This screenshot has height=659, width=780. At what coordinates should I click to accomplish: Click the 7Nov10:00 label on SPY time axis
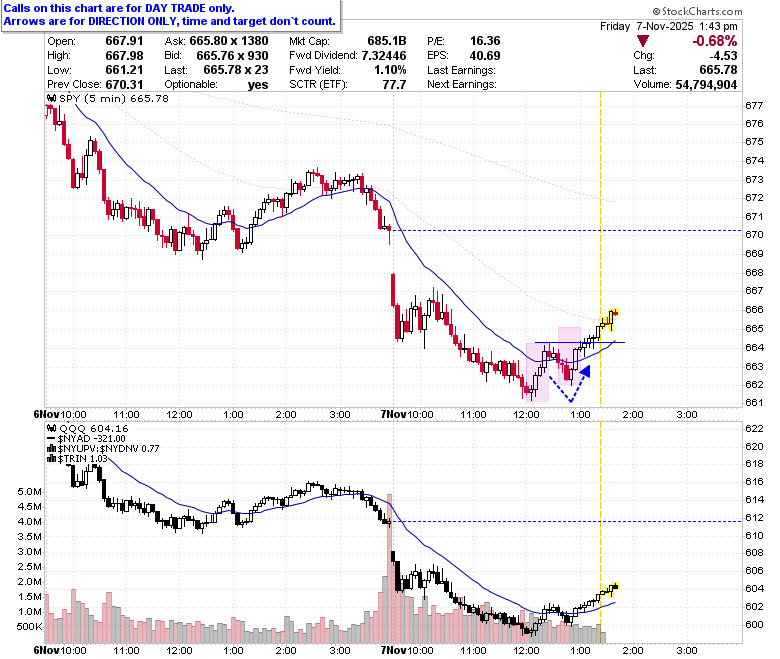click(407, 414)
